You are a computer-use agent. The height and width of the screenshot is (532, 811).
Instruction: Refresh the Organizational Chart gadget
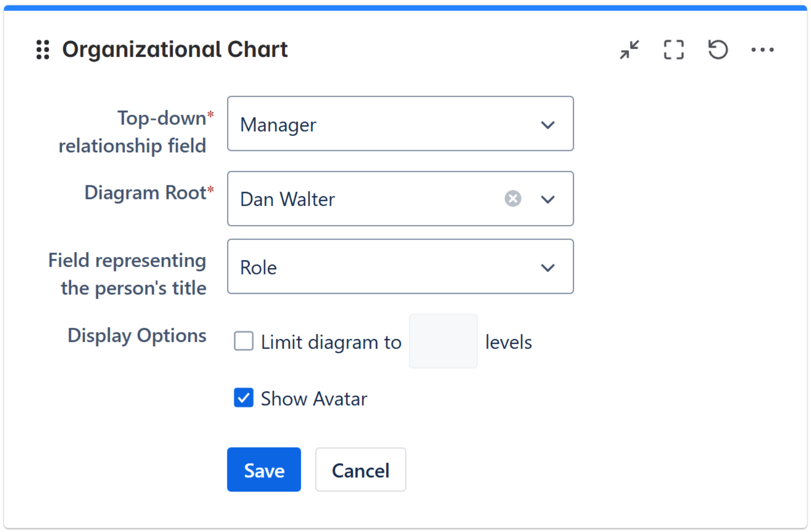click(x=718, y=50)
